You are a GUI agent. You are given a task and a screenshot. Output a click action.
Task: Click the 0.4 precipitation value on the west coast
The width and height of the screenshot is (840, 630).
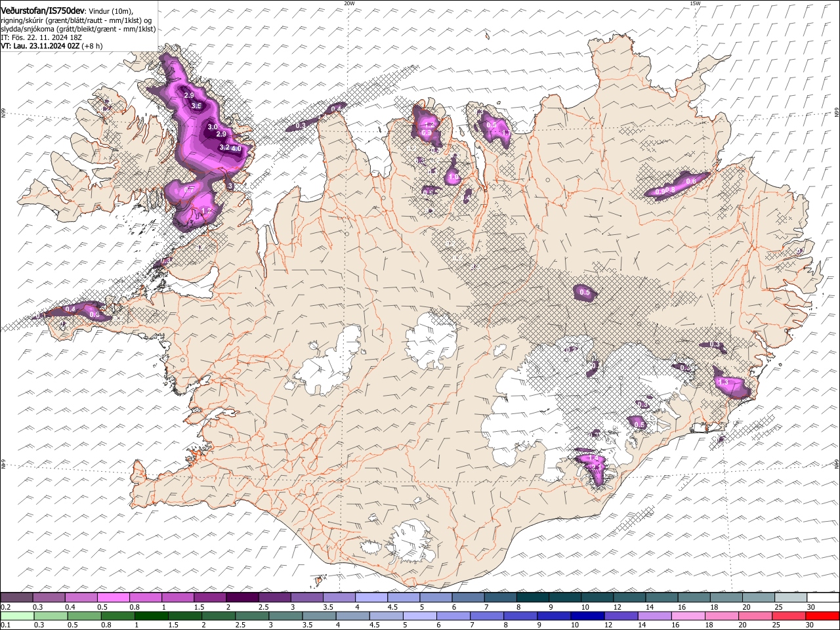pyautogui.click(x=70, y=309)
